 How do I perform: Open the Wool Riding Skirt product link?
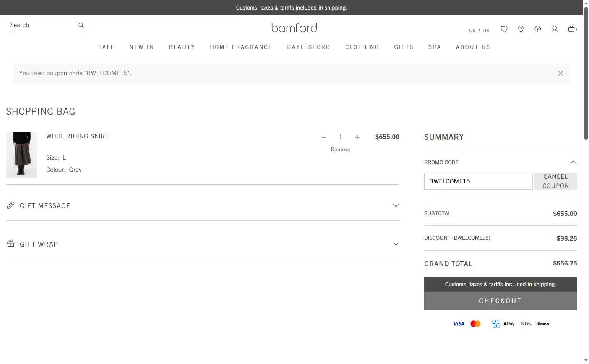[x=78, y=136]
